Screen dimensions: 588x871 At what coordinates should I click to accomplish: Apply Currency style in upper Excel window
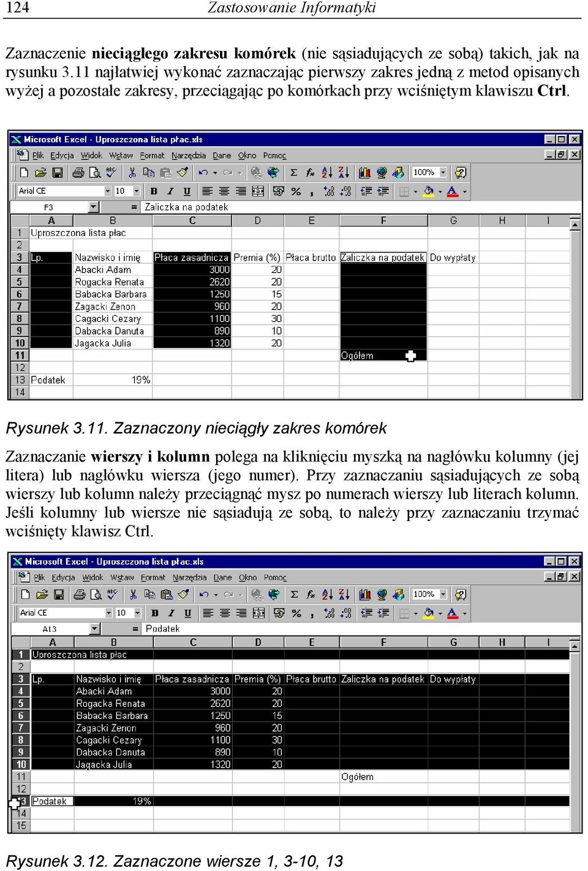click(x=279, y=191)
